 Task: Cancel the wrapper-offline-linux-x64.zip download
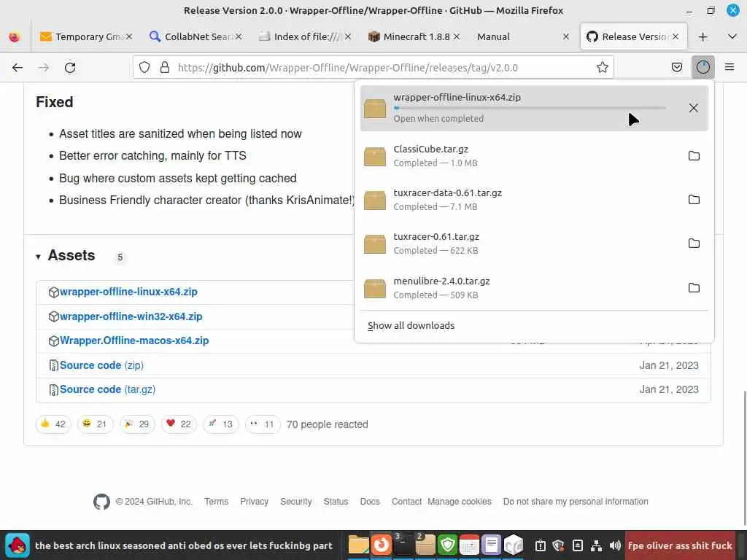pos(694,108)
